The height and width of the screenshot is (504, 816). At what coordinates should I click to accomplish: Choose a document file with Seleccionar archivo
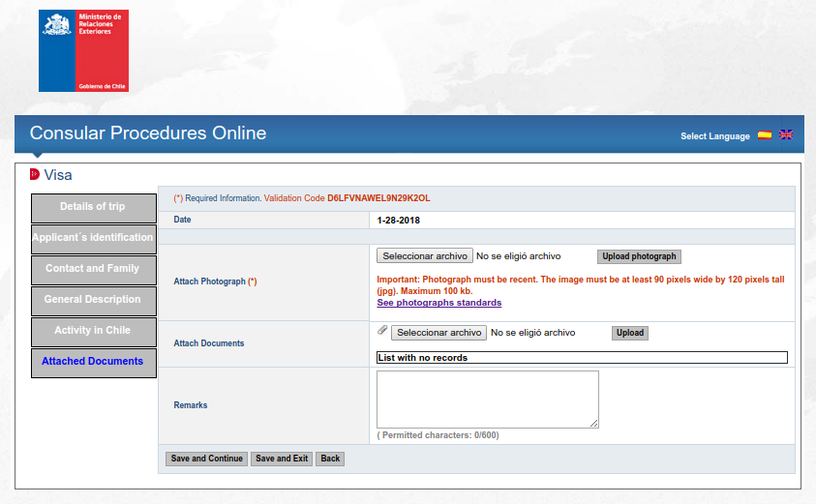click(438, 333)
